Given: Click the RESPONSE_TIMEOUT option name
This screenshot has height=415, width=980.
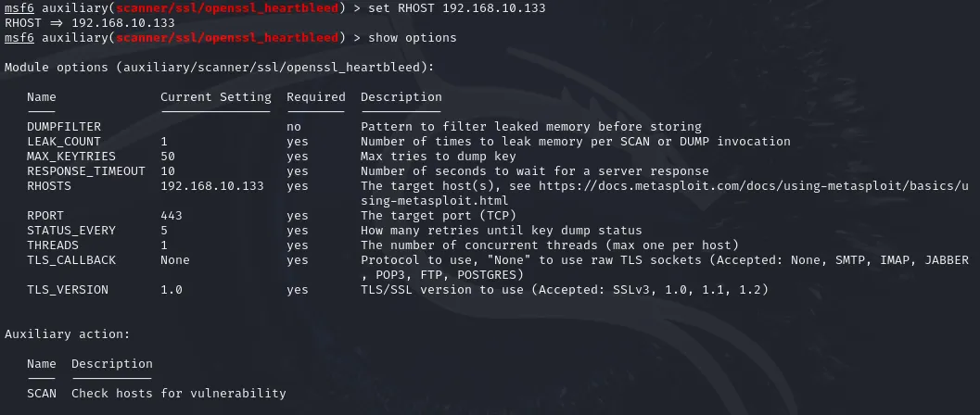Looking at the screenshot, I should [x=86, y=171].
